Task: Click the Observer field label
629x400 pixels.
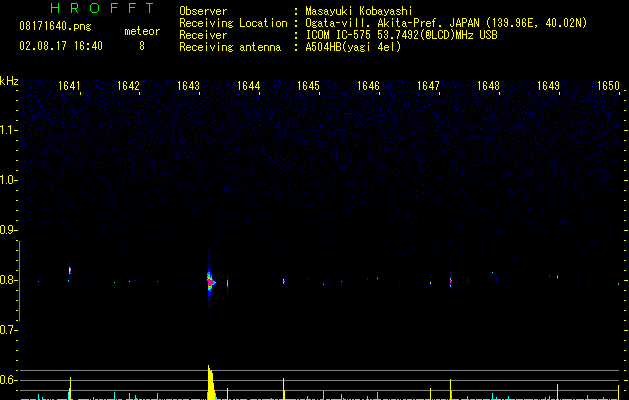Action: (203, 11)
